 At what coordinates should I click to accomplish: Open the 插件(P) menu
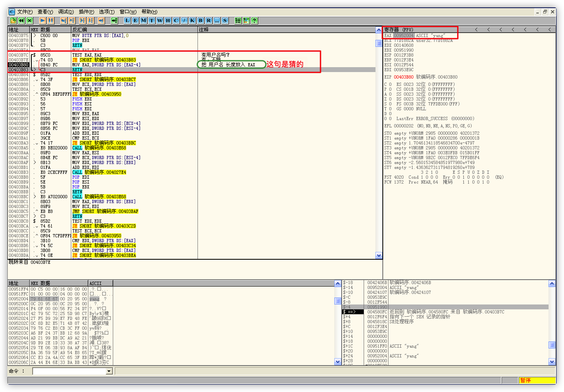(86, 12)
